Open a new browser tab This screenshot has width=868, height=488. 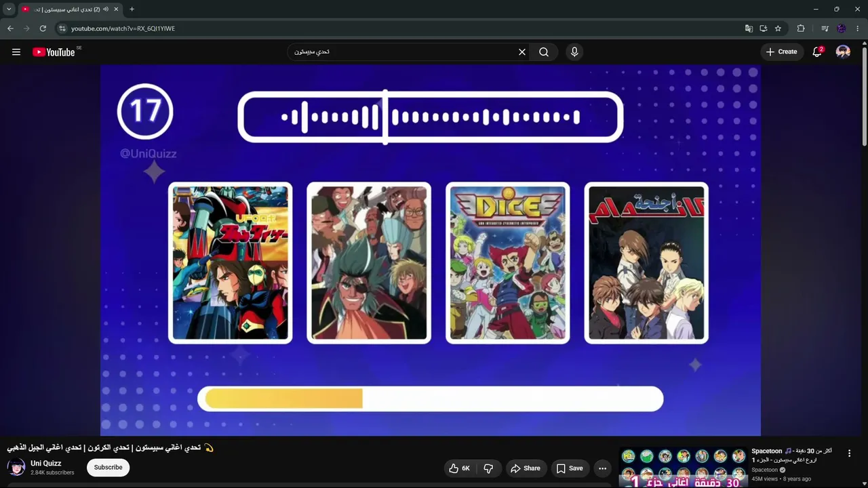(x=132, y=9)
